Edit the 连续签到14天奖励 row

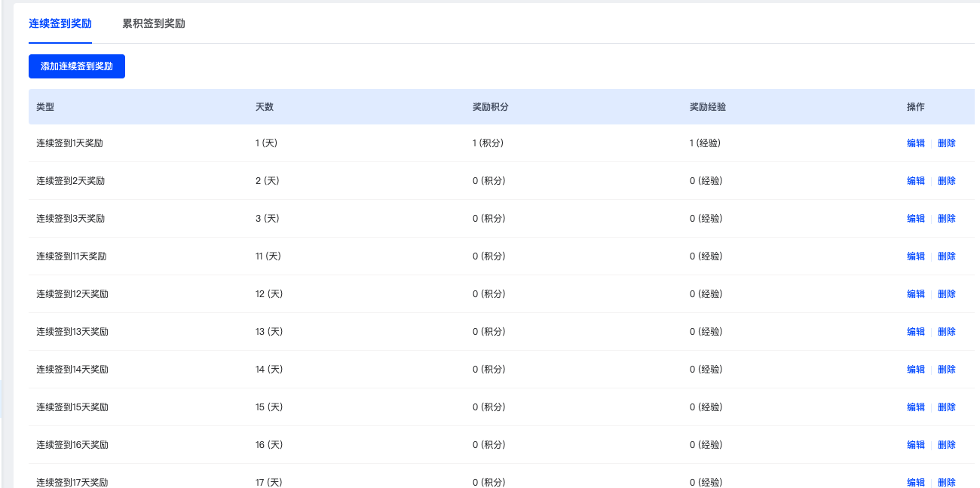pyautogui.click(x=915, y=370)
